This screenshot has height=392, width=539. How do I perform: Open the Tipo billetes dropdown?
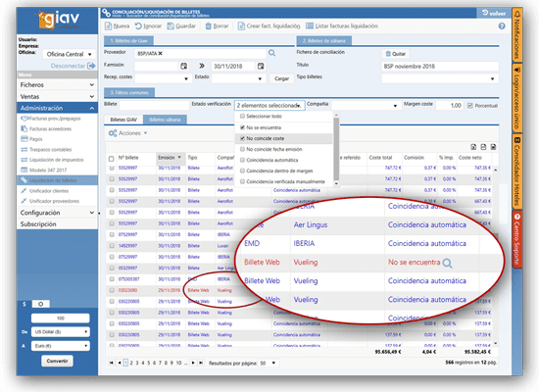pyautogui.click(x=440, y=78)
